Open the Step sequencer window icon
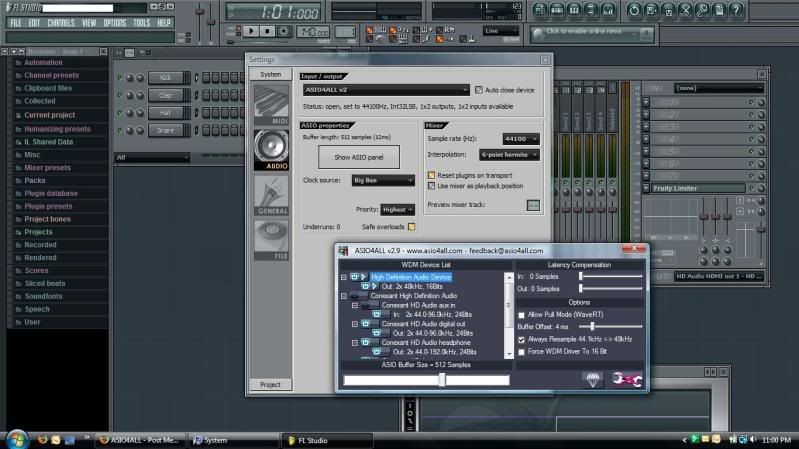The image size is (799, 449). (557, 10)
